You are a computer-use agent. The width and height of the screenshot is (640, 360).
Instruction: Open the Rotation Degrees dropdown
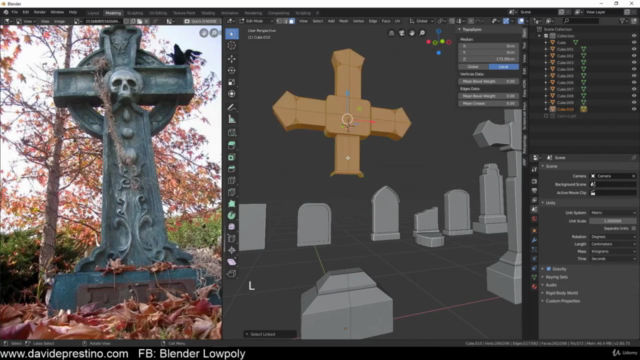pyautogui.click(x=613, y=237)
